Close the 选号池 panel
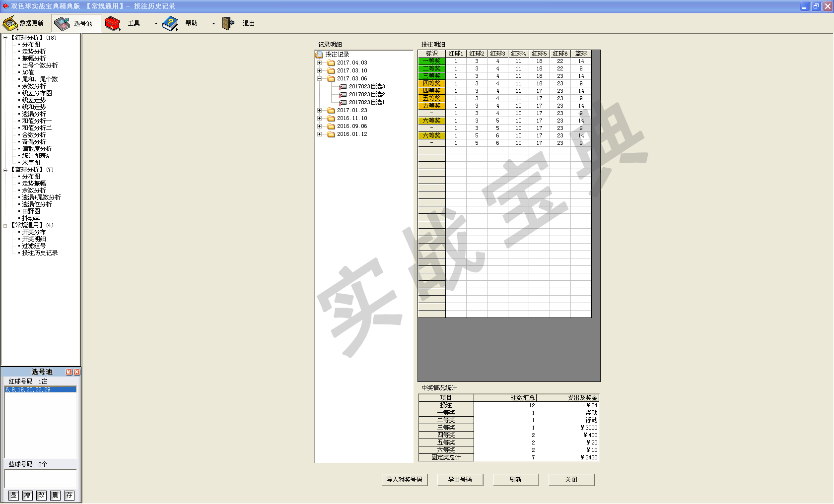Image resolution: width=834 pixels, height=504 pixels. (x=77, y=372)
